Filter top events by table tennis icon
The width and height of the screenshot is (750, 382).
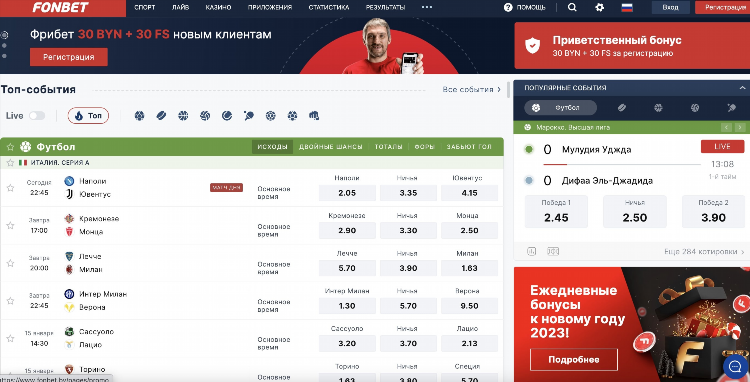click(x=249, y=116)
